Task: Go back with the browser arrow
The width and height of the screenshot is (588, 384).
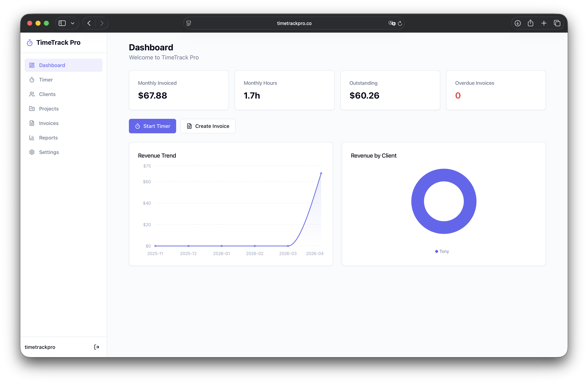Action: click(89, 23)
